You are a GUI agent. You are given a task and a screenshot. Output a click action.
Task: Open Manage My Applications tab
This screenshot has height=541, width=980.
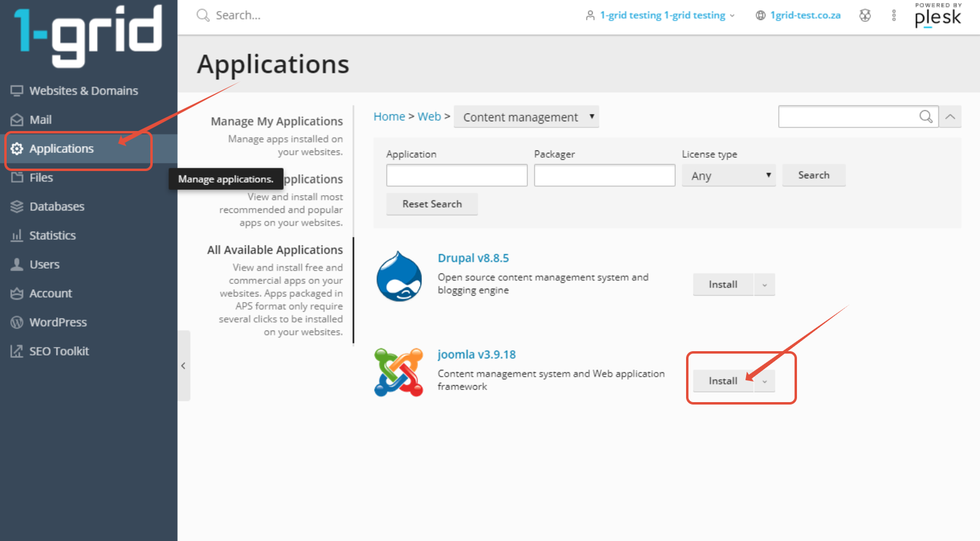276,121
